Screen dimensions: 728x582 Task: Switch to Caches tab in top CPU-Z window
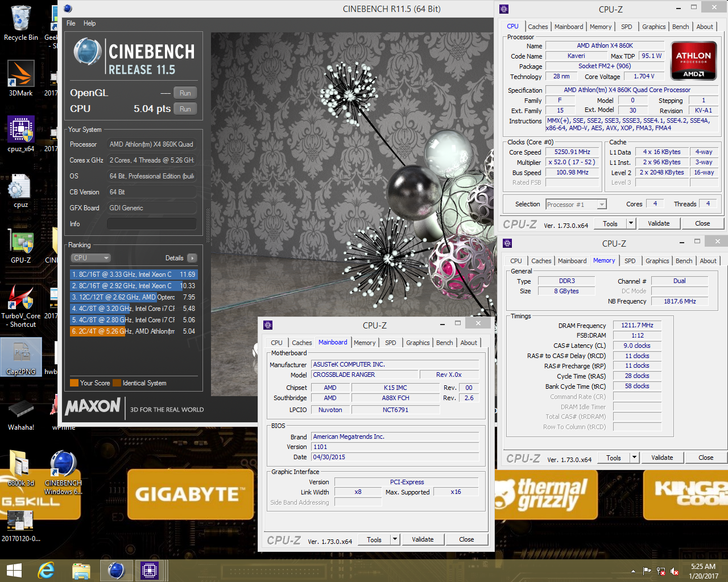point(537,27)
